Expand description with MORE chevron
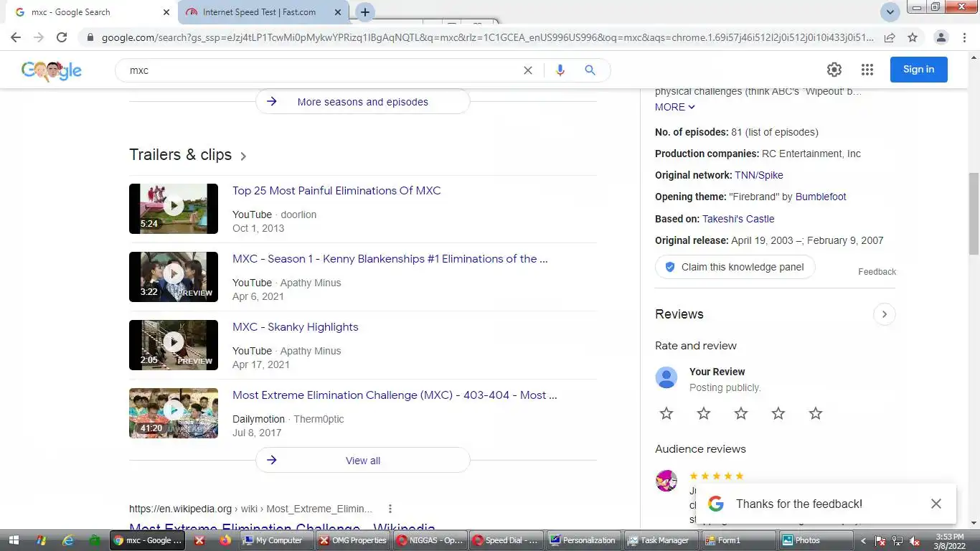This screenshot has height=551, width=980. click(x=675, y=107)
